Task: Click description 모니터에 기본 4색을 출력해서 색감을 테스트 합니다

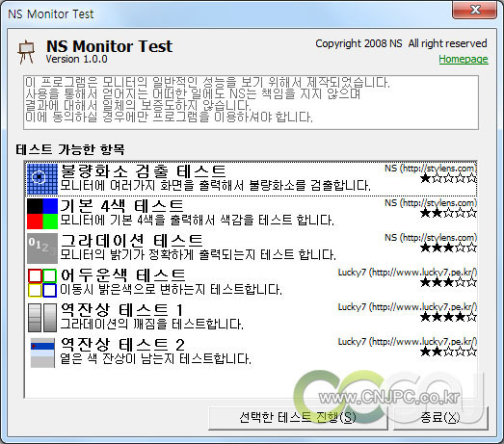Action: pyautogui.click(x=197, y=221)
